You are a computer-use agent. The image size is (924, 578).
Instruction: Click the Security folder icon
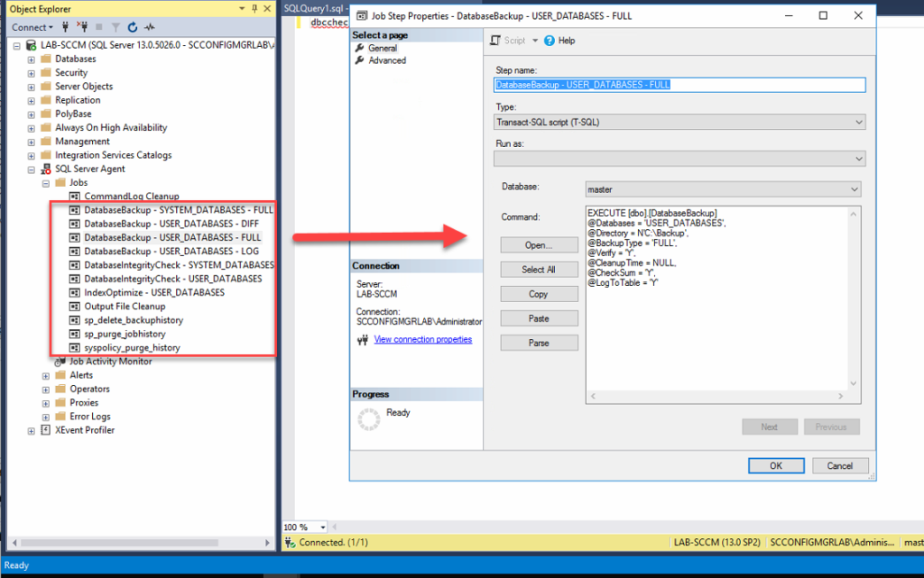[45, 72]
